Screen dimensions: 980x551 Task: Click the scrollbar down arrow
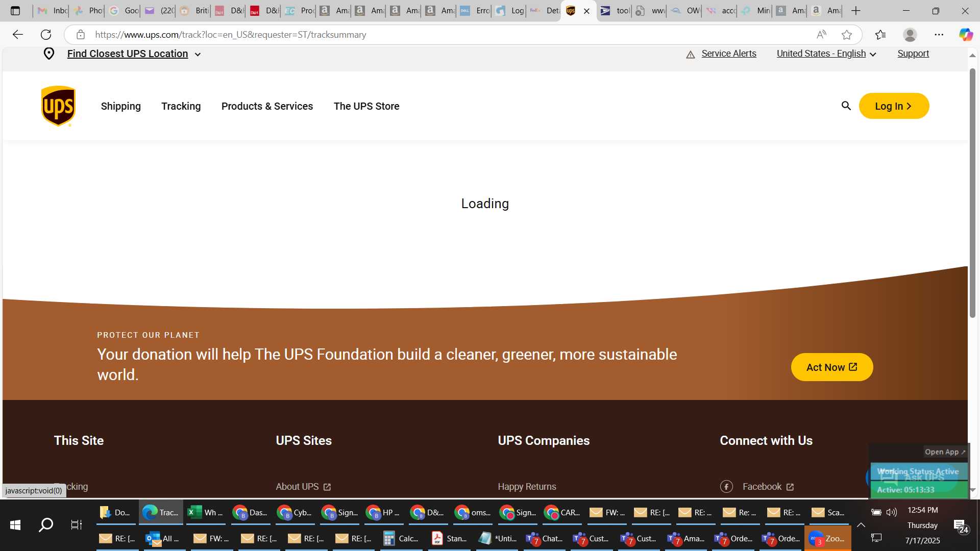[972, 490]
